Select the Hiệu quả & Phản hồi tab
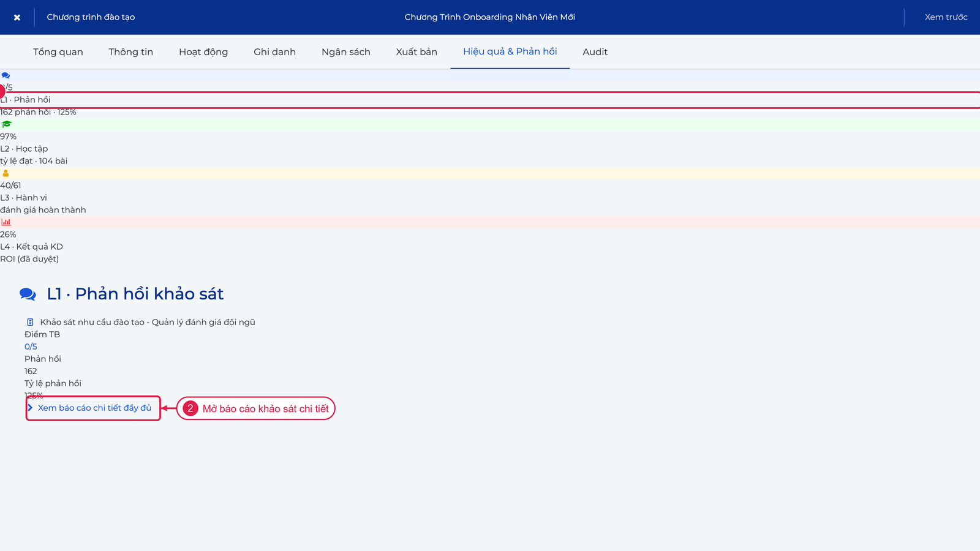Screen dimensions: 980x551 (x=510, y=52)
